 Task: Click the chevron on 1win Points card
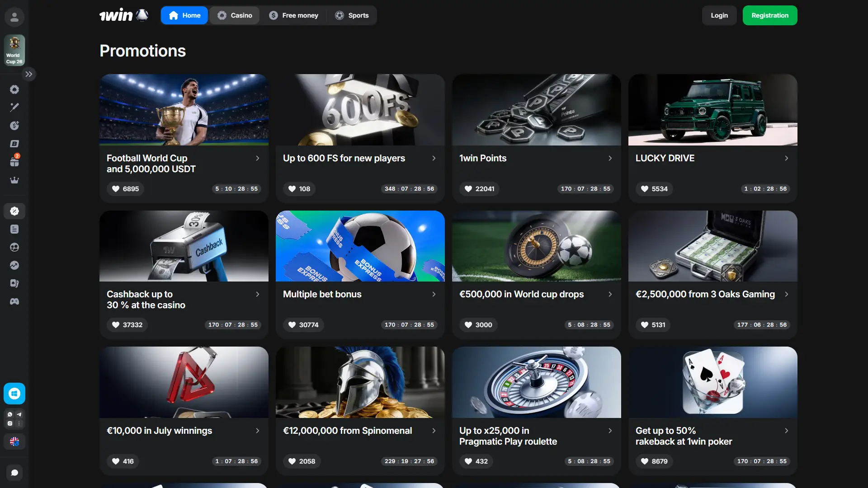[610, 158]
